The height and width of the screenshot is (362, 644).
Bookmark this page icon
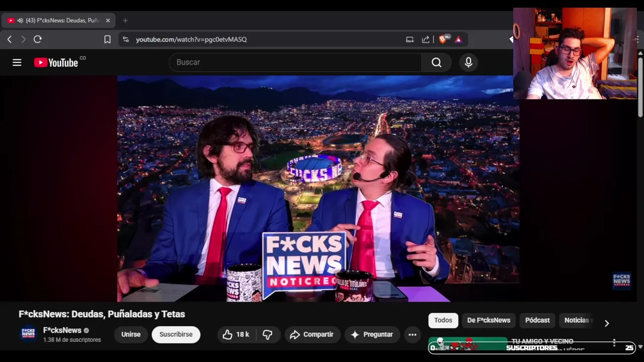click(x=107, y=39)
